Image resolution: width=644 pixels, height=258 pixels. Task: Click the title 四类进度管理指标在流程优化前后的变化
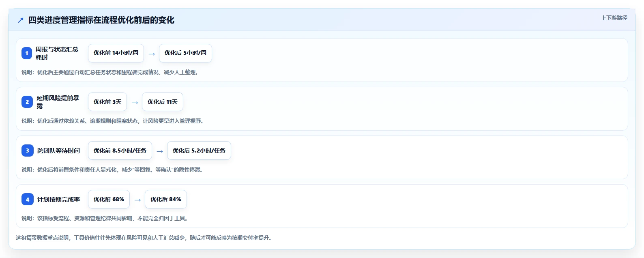(101, 20)
